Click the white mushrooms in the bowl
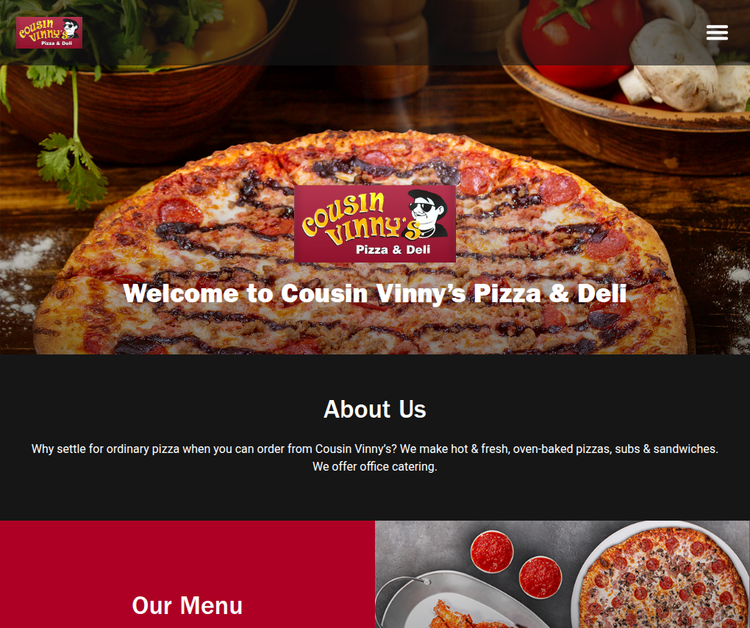 point(679,65)
